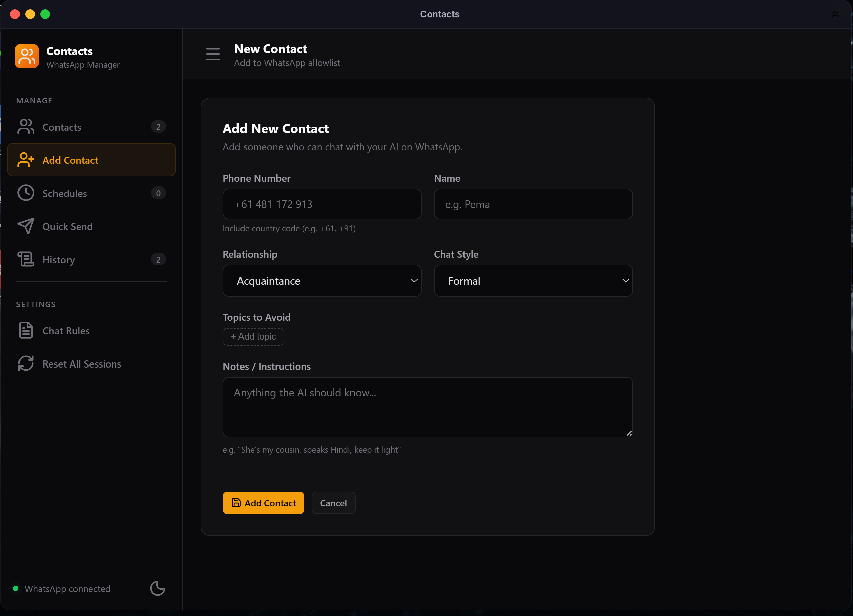
Task: Click the Cancel button
Action: tap(333, 503)
